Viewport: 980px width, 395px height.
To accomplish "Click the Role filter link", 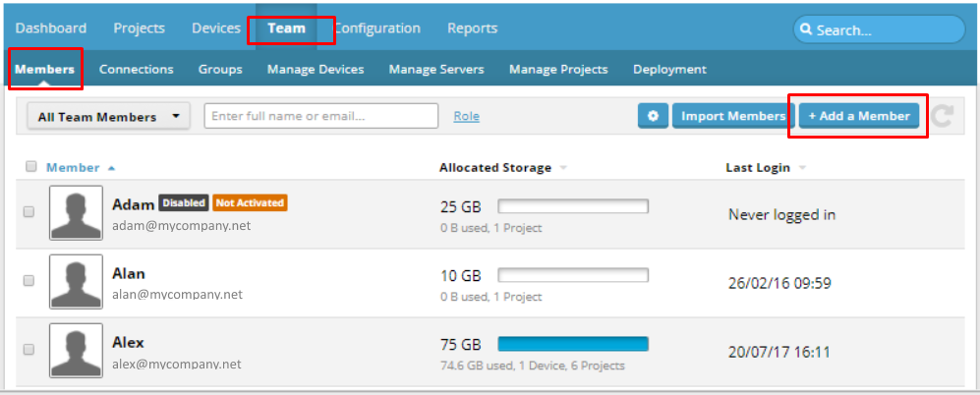I will 466,116.
